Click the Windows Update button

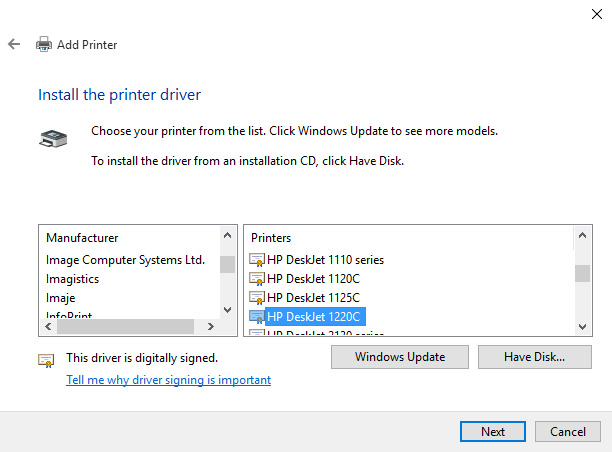click(400, 357)
